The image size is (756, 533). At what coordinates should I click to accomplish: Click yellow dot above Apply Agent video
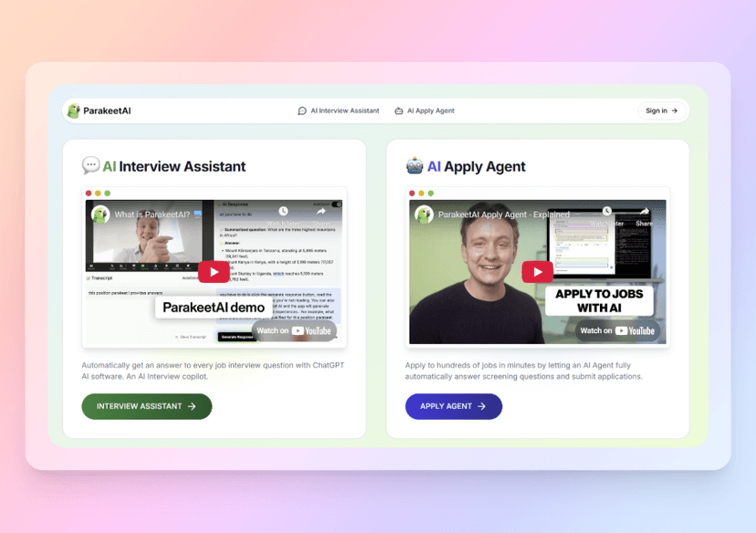[x=422, y=193]
